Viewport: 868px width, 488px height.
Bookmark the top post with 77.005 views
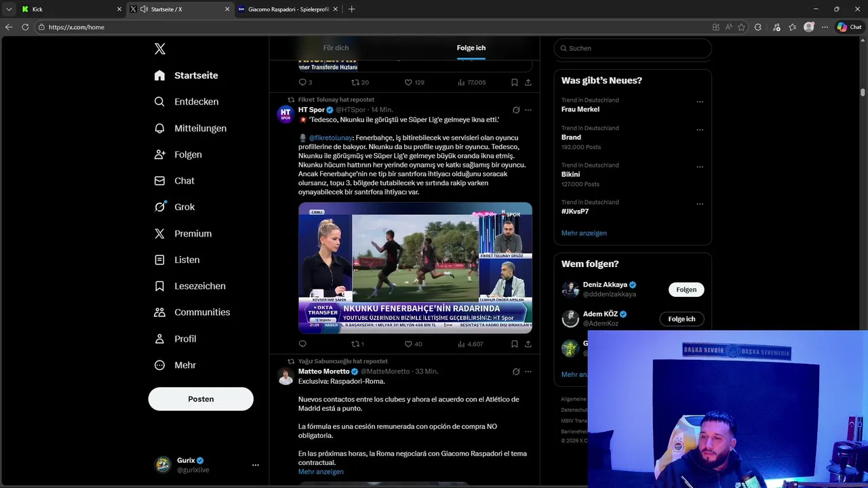(514, 82)
